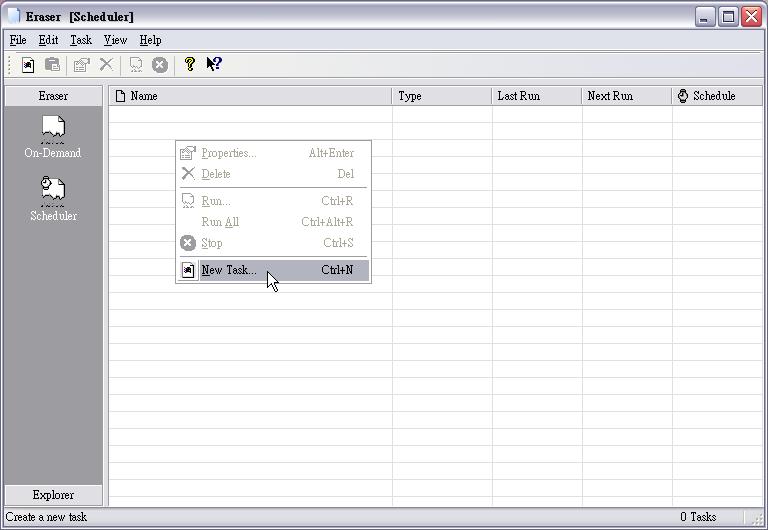
Task: Open the Task menu
Action: tap(81, 40)
